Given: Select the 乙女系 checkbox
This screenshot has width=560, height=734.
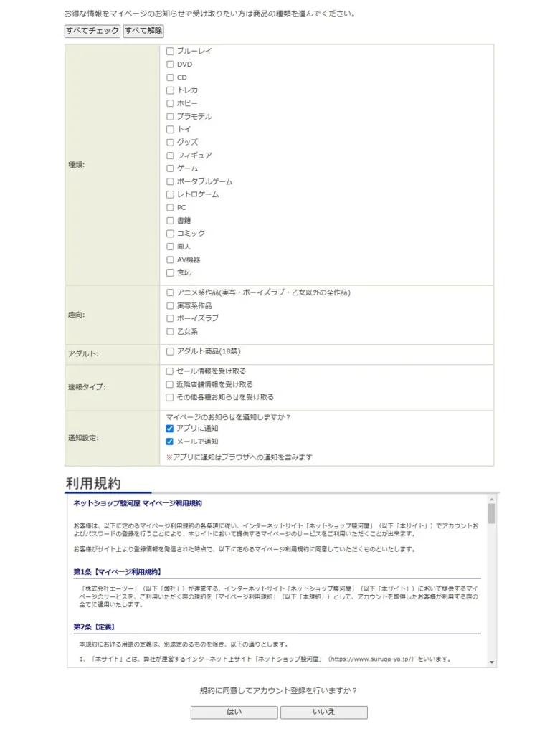Looking at the screenshot, I should (171, 332).
